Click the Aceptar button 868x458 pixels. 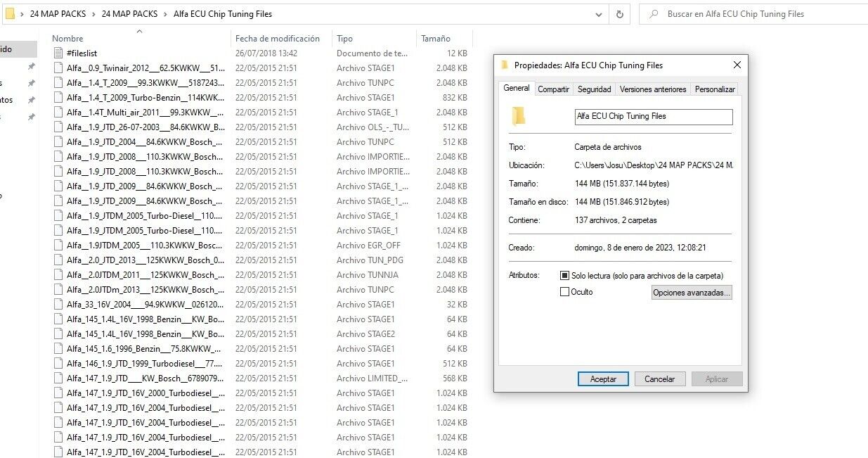(603, 379)
